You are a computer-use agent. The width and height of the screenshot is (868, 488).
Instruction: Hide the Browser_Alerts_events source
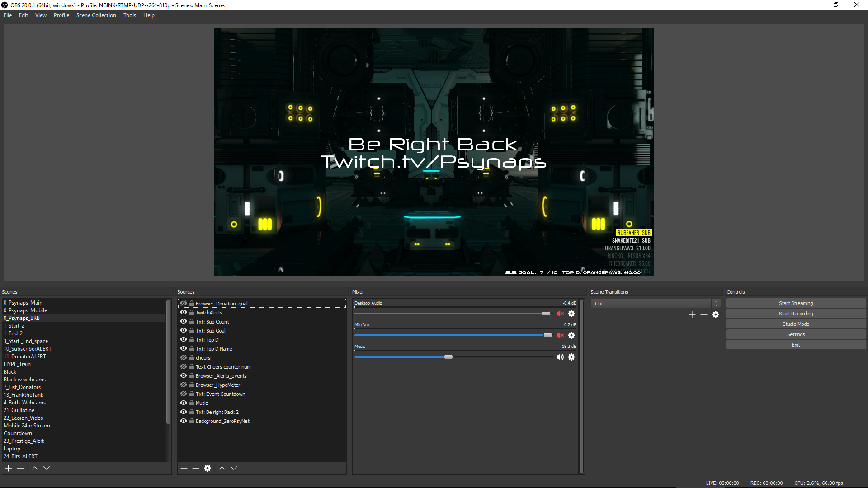(184, 376)
